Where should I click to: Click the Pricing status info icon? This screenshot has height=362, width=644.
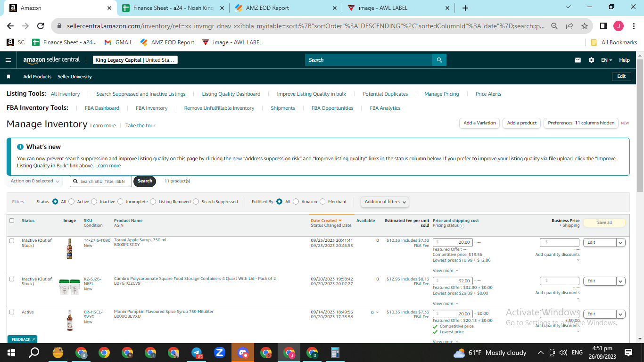click(462, 226)
